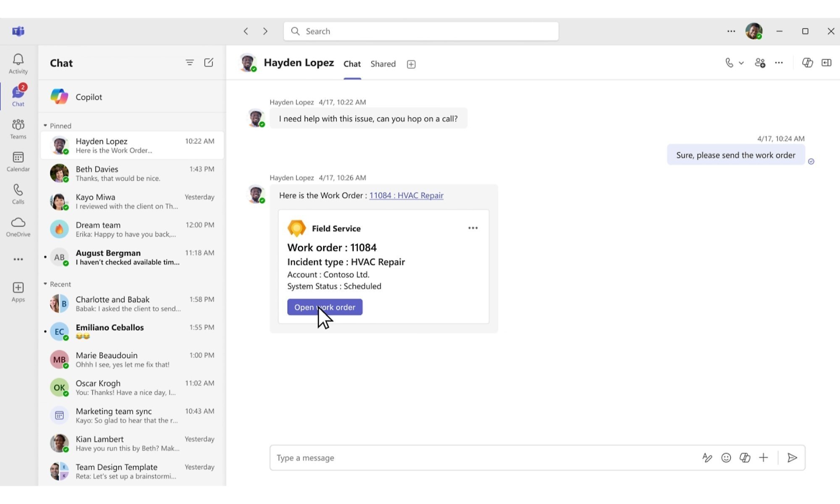Viewport: 840px width, 504px height.
Task: Open call options dropdown arrow
Action: pyautogui.click(x=741, y=63)
